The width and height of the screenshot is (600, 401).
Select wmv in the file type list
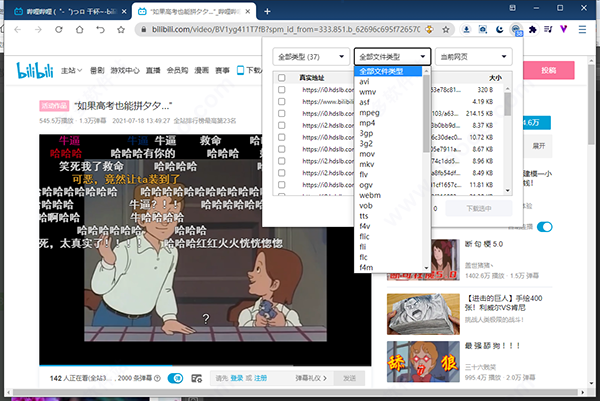pos(388,92)
